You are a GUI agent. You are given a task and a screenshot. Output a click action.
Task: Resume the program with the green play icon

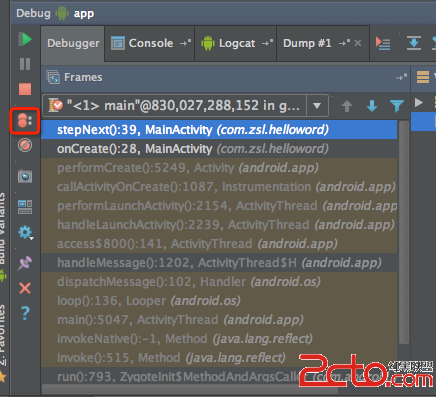click(x=25, y=39)
